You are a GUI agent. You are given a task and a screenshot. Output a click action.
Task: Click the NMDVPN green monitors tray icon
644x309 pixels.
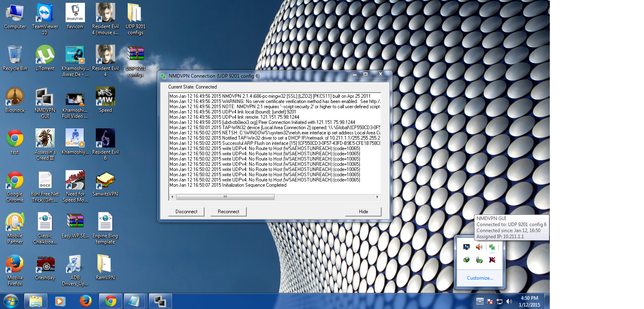pyautogui.click(x=492, y=247)
